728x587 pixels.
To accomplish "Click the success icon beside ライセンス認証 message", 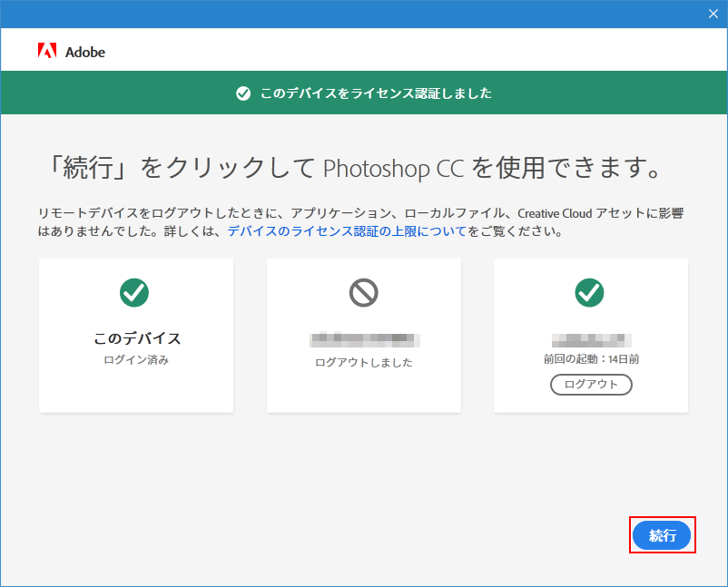I will click(x=242, y=93).
